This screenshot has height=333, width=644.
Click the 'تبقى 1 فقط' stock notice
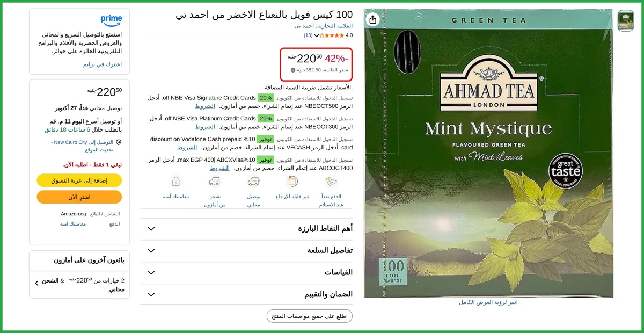coord(92,165)
